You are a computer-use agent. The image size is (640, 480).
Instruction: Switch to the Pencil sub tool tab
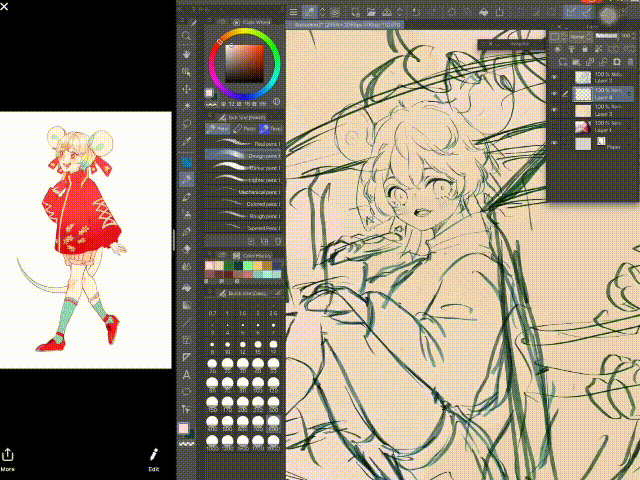coord(244,129)
